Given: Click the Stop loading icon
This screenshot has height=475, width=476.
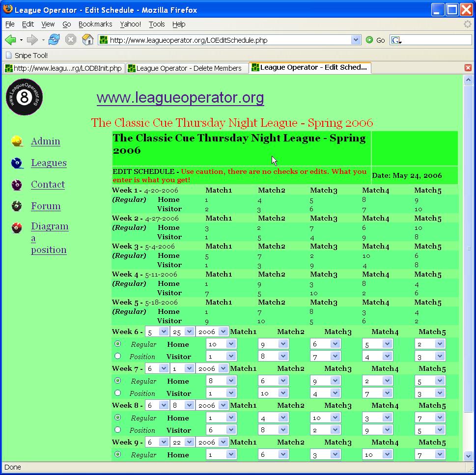Looking at the screenshot, I should tap(71, 40).
